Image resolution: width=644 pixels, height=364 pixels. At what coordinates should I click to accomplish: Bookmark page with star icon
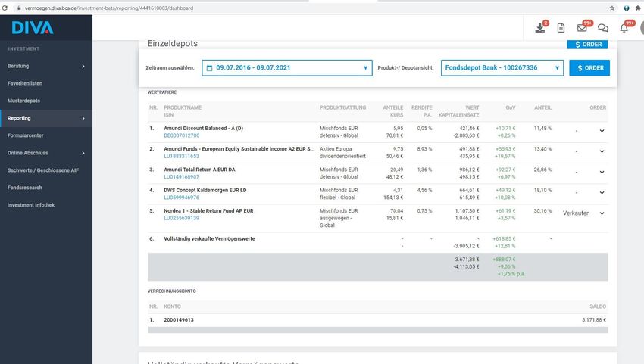coord(611,7)
